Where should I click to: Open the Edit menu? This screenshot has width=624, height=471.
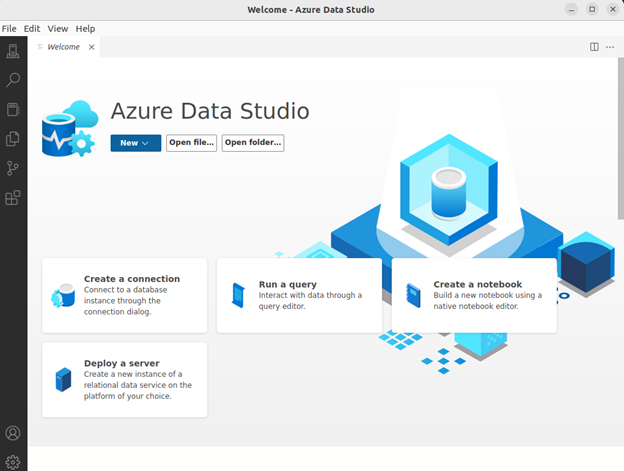(32, 29)
